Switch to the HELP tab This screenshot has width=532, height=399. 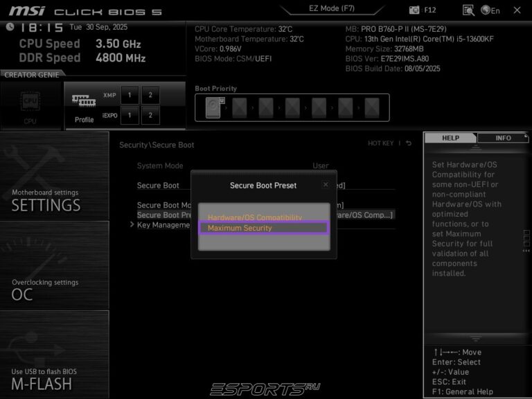click(450, 138)
